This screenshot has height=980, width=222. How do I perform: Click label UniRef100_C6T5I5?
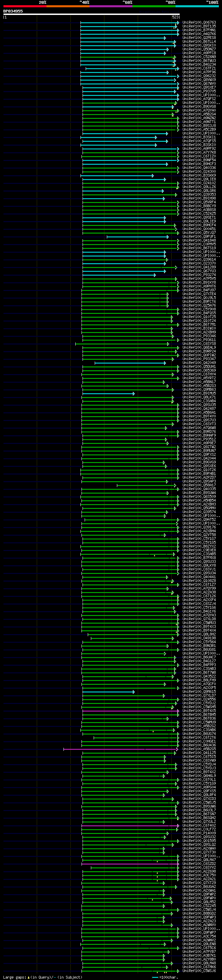pyautogui.click(x=199, y=757)
